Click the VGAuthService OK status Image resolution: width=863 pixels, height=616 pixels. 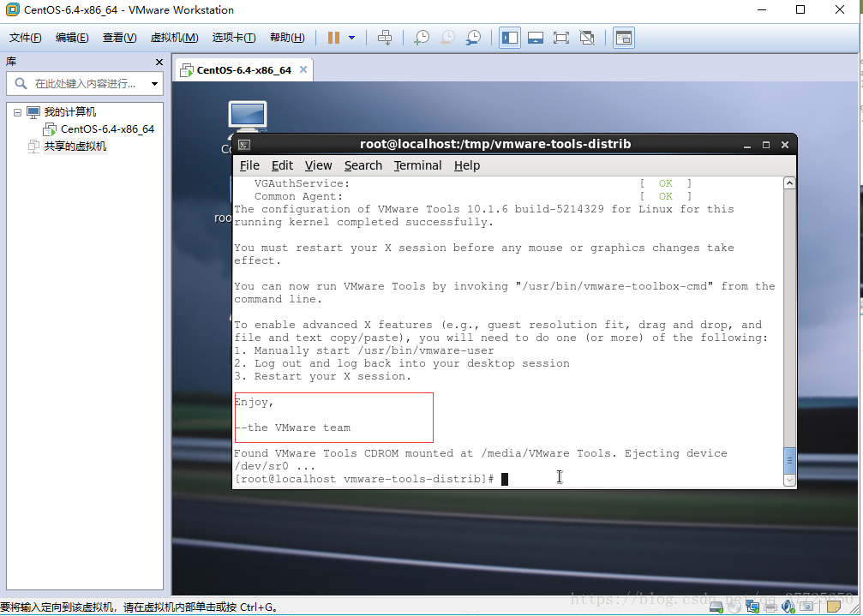[665, 183]
